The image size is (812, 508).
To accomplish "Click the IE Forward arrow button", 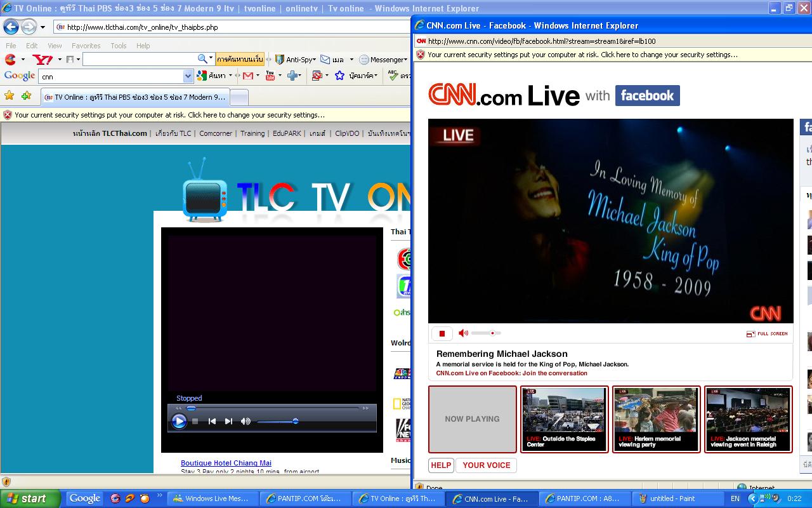I will click(x=29, y=27).
